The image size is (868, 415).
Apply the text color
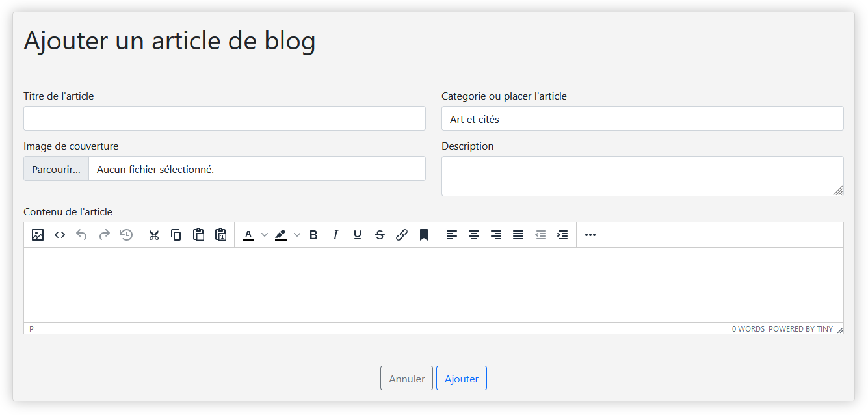click(x=248, y=235)
